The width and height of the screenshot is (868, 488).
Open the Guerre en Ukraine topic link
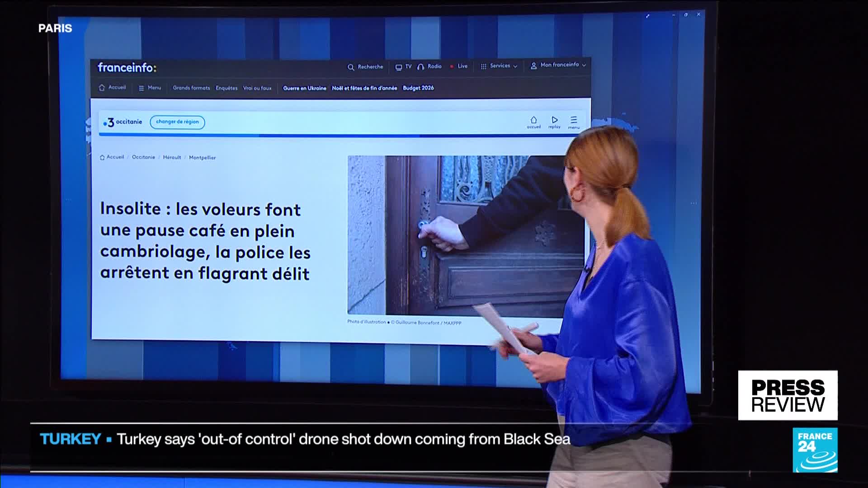(x=305, y=88)
